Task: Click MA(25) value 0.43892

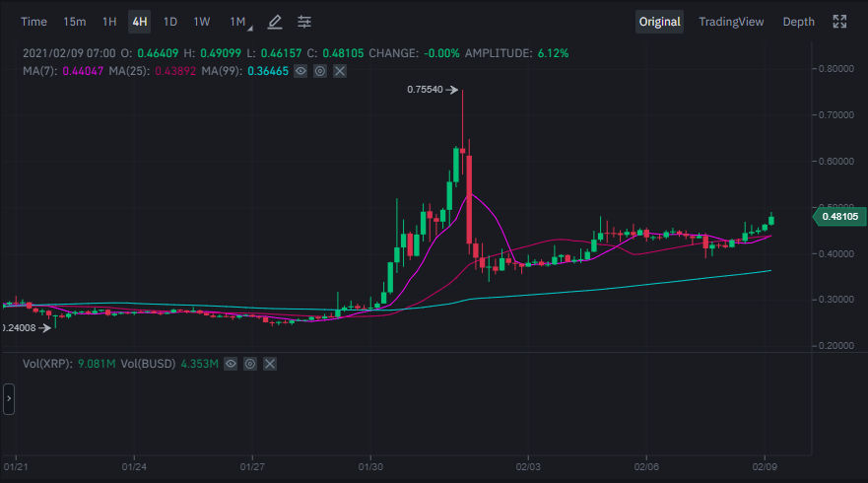Action: (x=175, y=71)
